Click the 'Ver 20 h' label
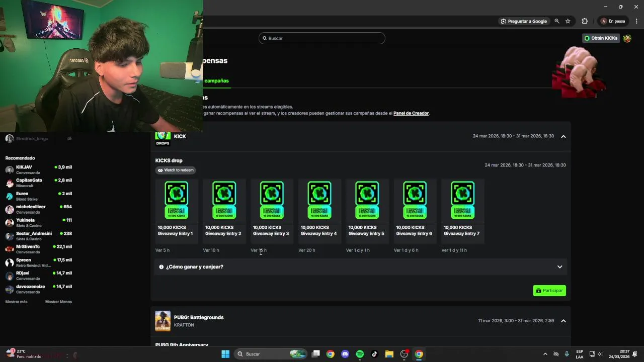 [307, 250]
